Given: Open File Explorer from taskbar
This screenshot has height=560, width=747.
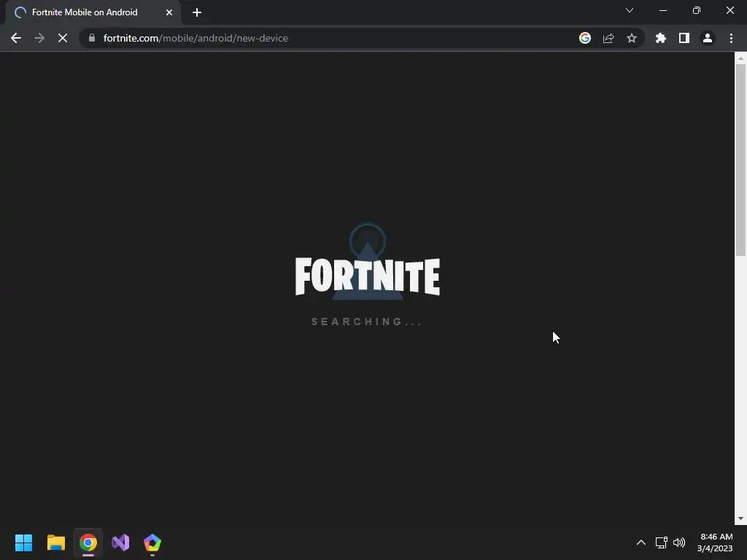Looking at the screenshot, I should [55, 542].
